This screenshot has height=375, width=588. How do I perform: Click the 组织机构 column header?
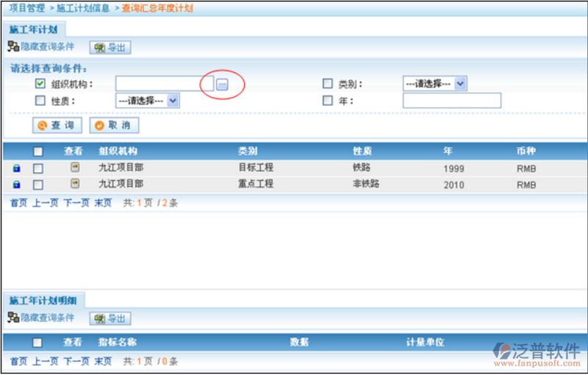click(x=118, y=151)
